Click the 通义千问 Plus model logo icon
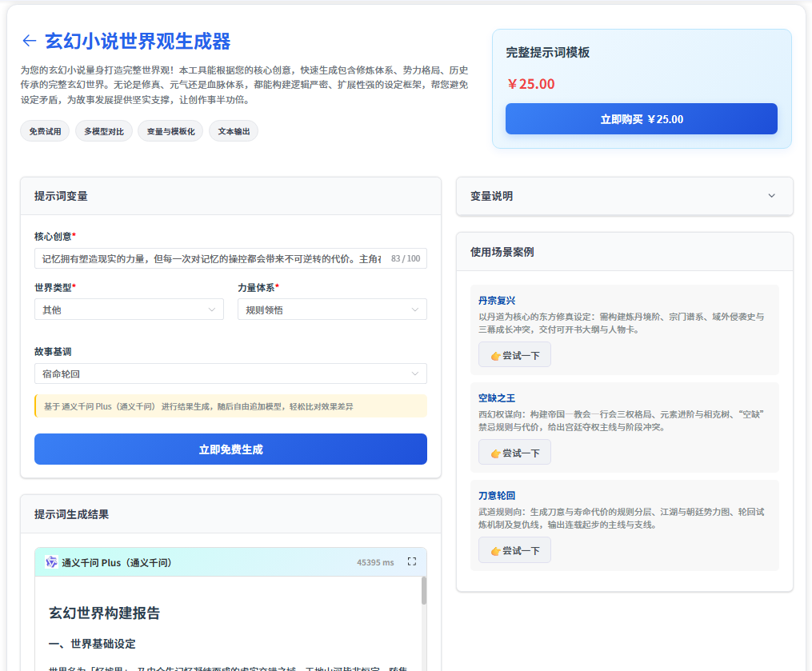 click(52, 562)
